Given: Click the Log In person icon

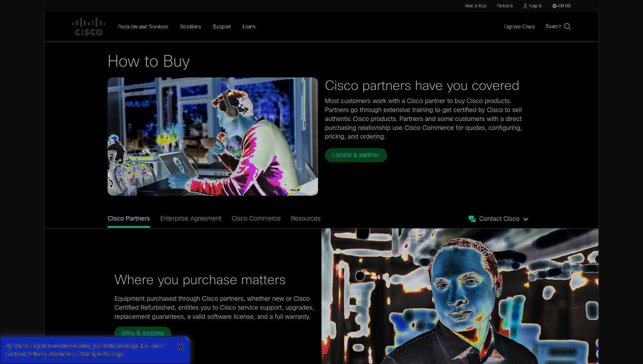Looking at the screenshot, I should (x=525, y=6).
